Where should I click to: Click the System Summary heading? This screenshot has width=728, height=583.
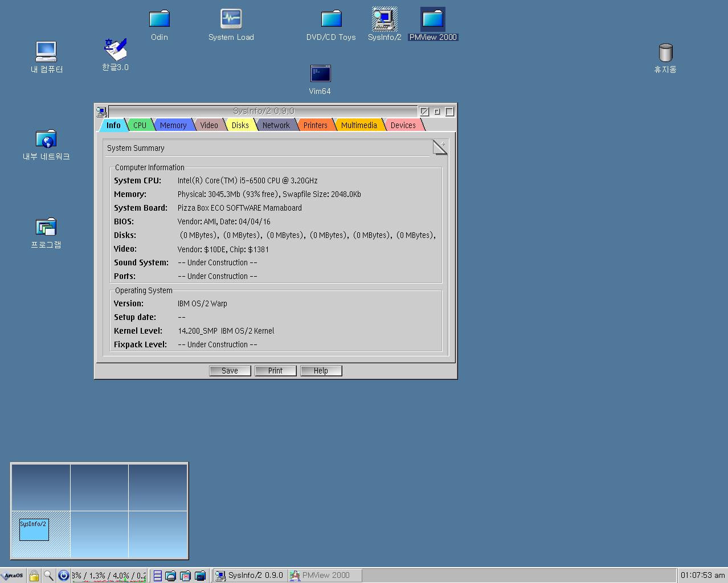click(x=136, y=148)
